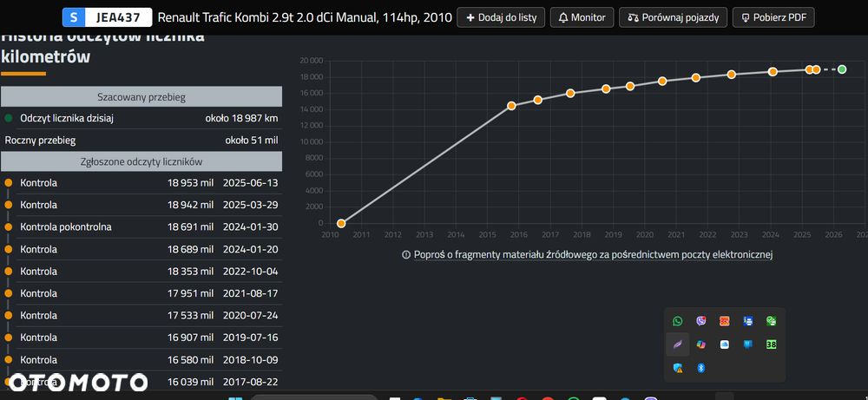
Task: Click the purple feather tray icon
Action: coord(678,344)
